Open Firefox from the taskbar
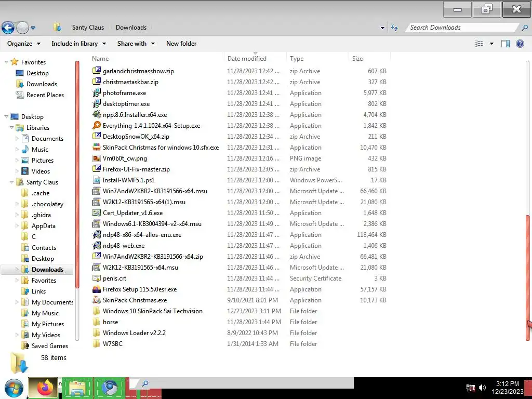 tap(45, 388)
